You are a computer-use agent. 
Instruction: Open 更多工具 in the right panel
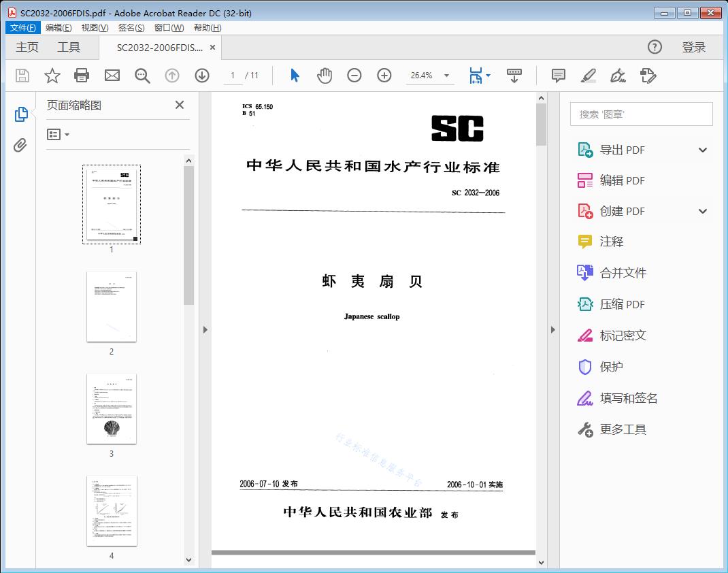pos(621,429)
